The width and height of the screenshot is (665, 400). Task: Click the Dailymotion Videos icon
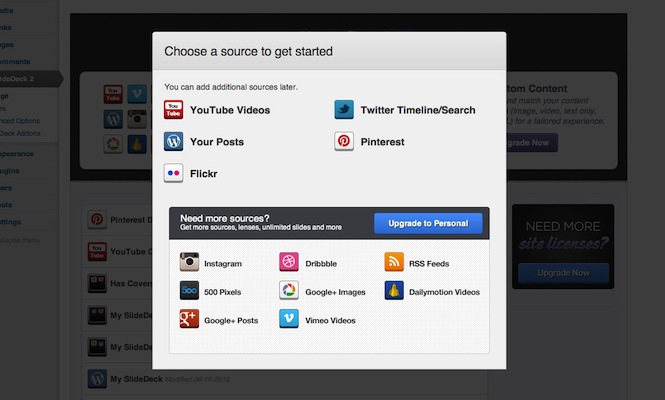[394, 291]
